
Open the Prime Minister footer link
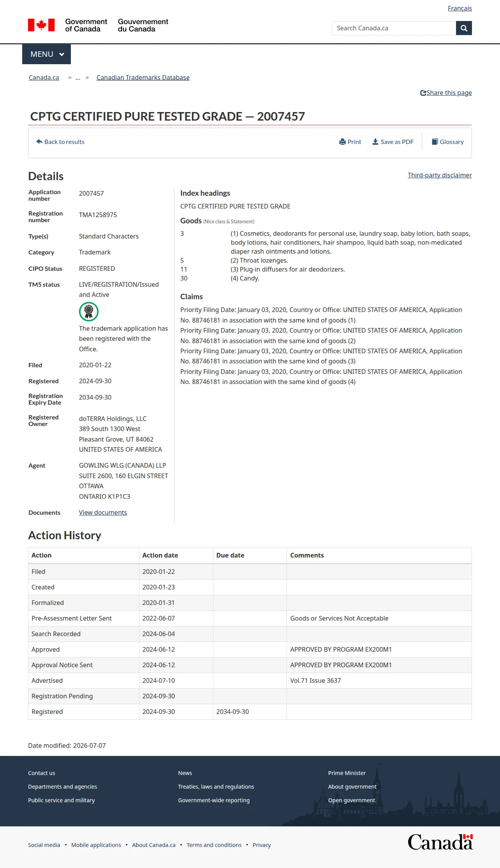coord(347,773)
